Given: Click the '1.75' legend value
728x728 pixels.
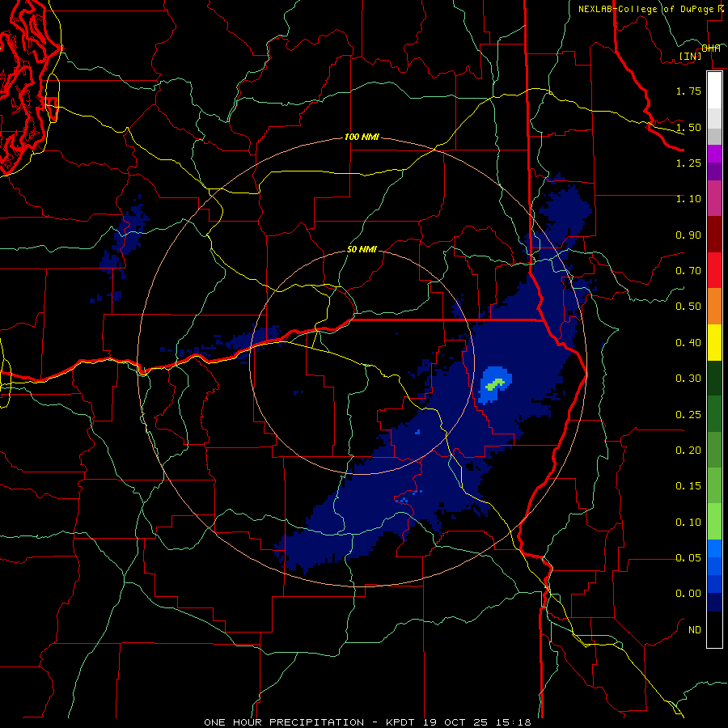Looking at the screenshot, I should click(688, 91).
